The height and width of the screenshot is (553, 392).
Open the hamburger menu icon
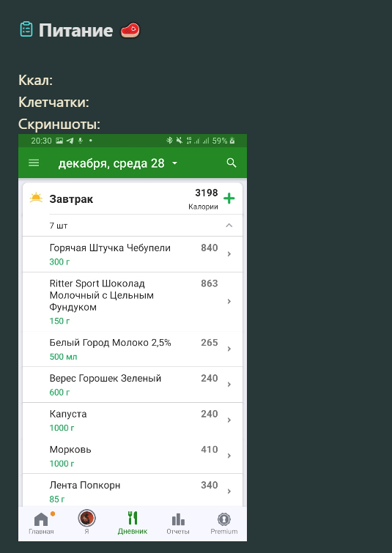[x=34, y=163]
